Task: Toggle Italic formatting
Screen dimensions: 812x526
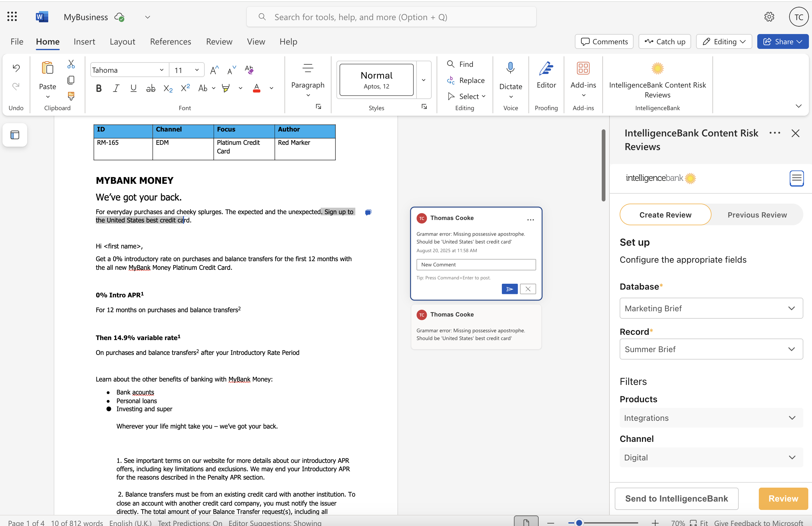Action: tap(116, 88)
